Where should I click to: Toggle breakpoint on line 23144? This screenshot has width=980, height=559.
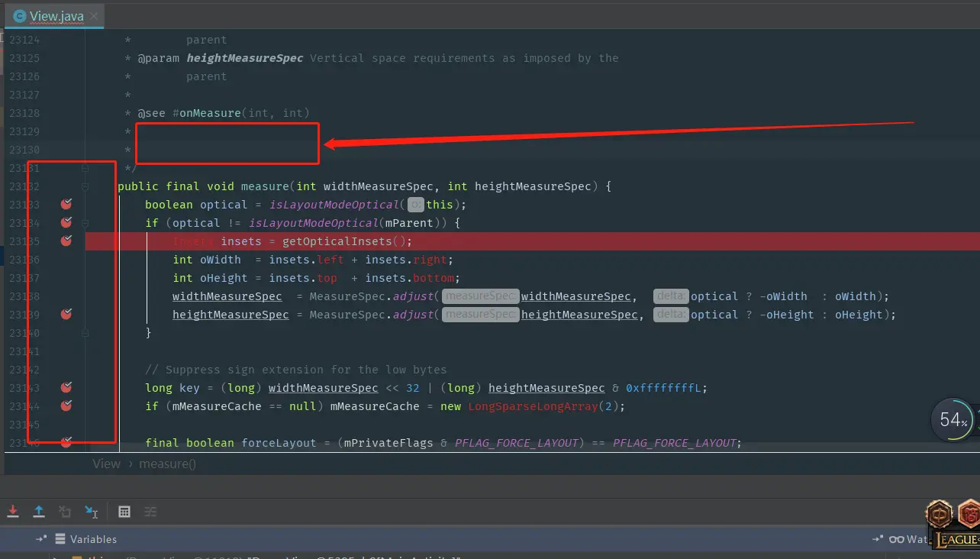coord(66,406)
